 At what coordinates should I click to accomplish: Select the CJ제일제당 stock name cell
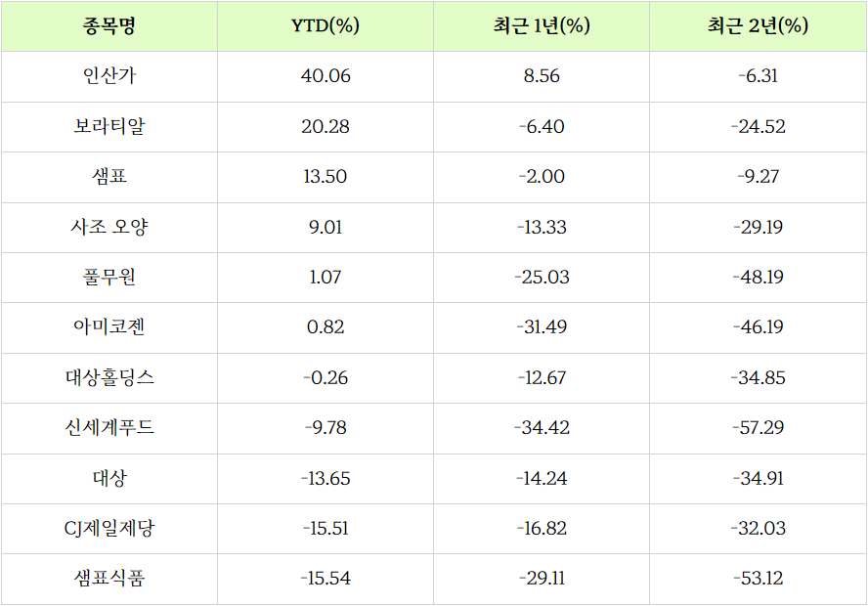point(109,529)
